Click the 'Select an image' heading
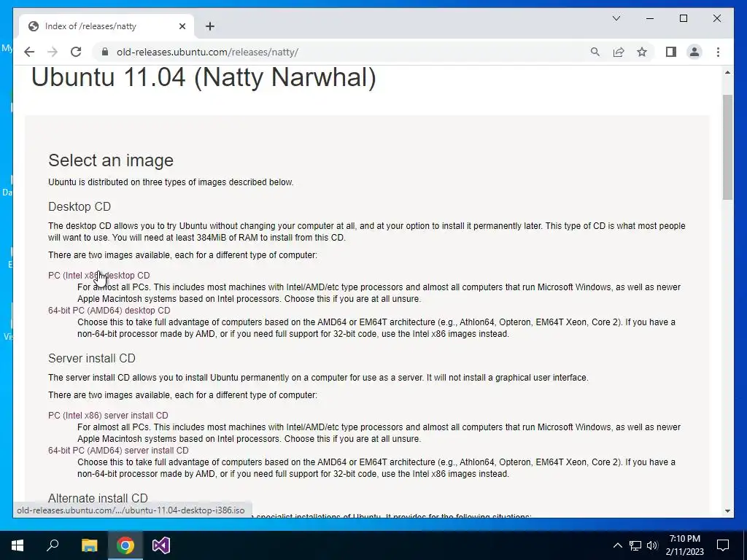The height and width of the screenshot is (560, 747). click(x=111, y=160)
